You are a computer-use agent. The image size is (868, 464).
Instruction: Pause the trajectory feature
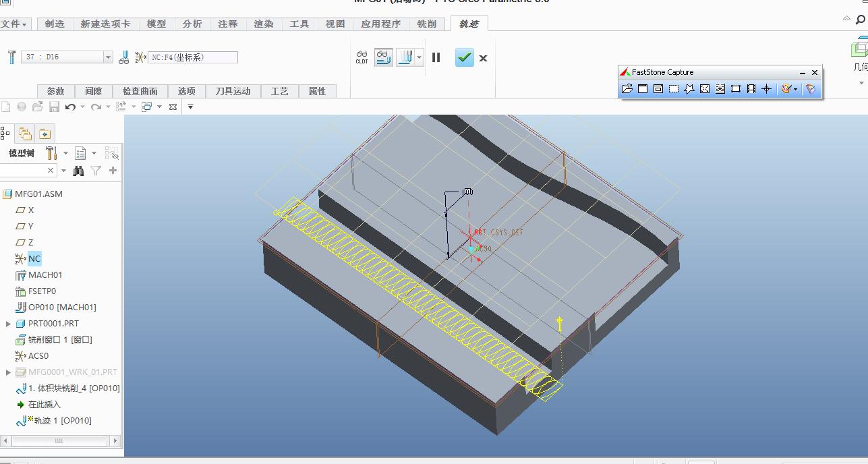click(436, 57)
